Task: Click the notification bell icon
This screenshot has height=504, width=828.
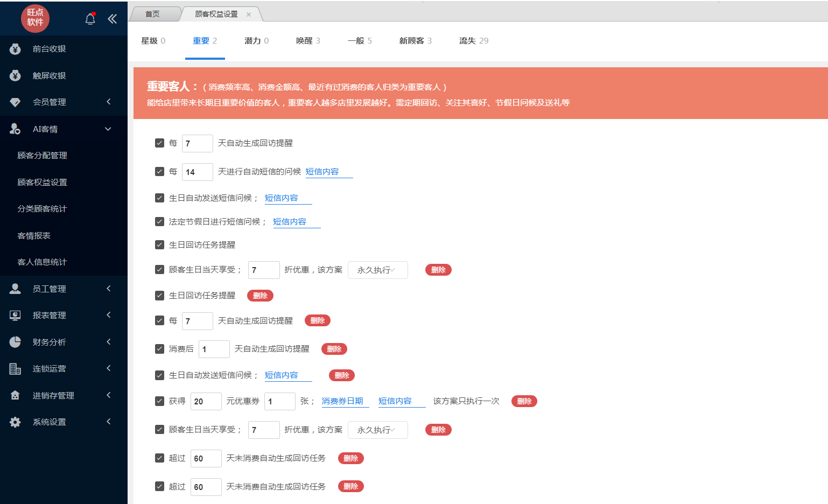Action: (x=90, y=19)
